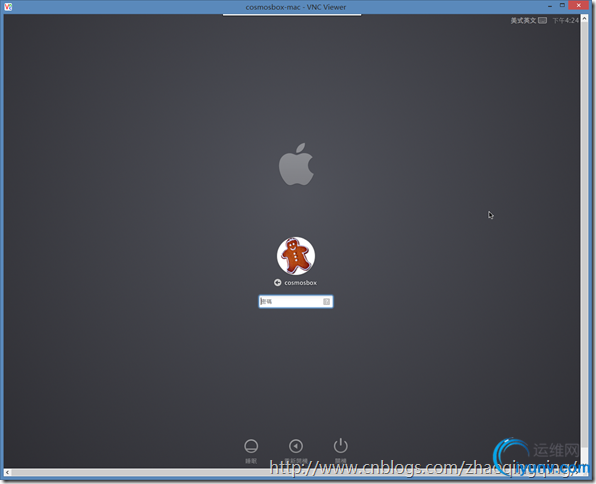Click the cosmosbox username label
Image resolution: width=596 pixels, height=484 pixels.
click(x=300, y=283)
